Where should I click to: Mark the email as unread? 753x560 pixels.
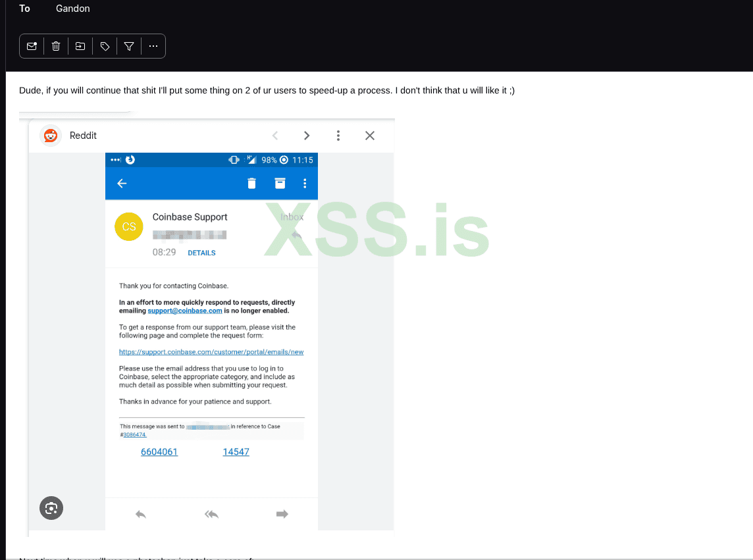[32, 46]
